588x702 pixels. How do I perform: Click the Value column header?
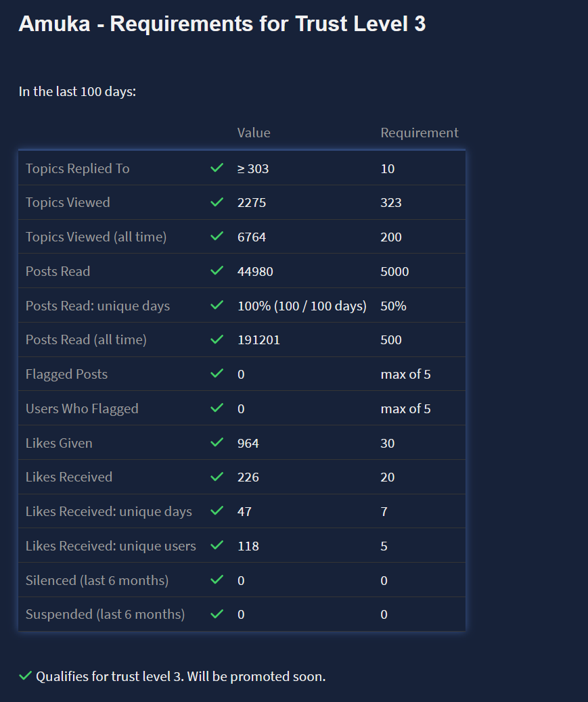pyautogui.click(x=254, y=133)
